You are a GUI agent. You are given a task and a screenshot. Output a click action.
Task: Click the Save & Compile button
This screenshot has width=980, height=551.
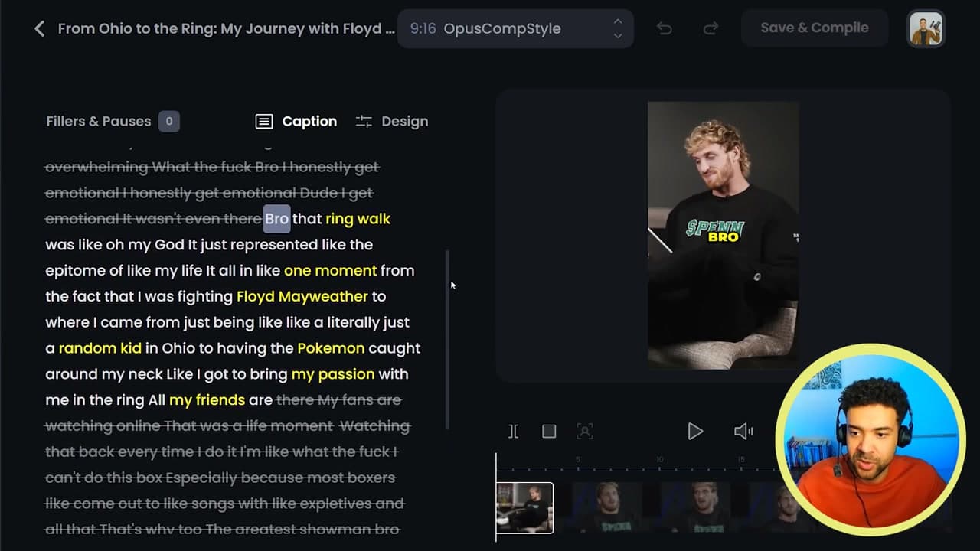pos(815,28)
